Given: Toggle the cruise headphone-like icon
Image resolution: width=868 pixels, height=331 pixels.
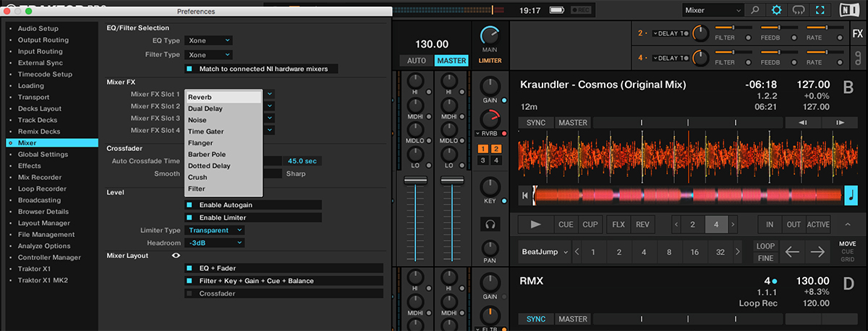Looking at the screenshot, I should click(799, 10).
